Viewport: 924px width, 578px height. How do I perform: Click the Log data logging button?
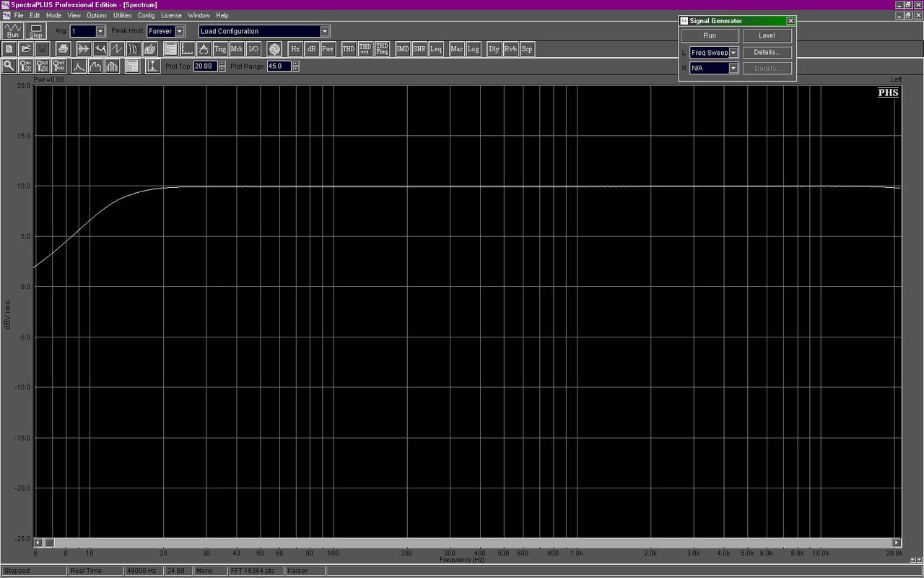[474, 49]
